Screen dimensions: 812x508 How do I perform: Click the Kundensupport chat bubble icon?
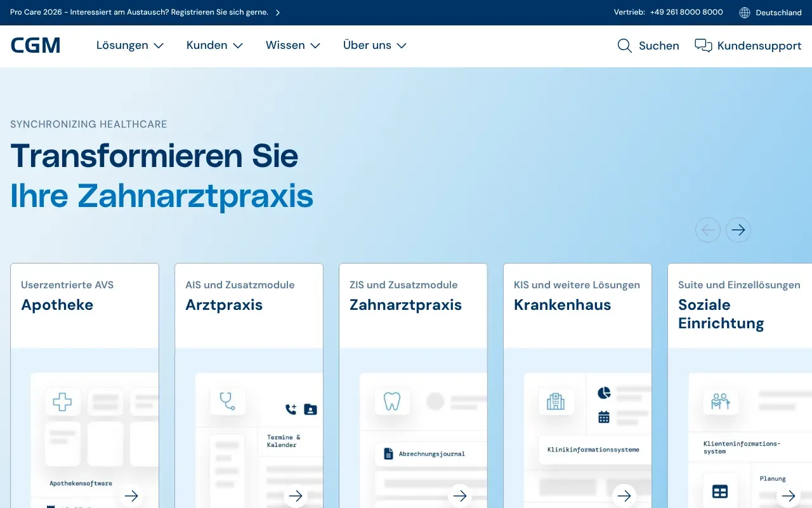click(x=703, y=46)
